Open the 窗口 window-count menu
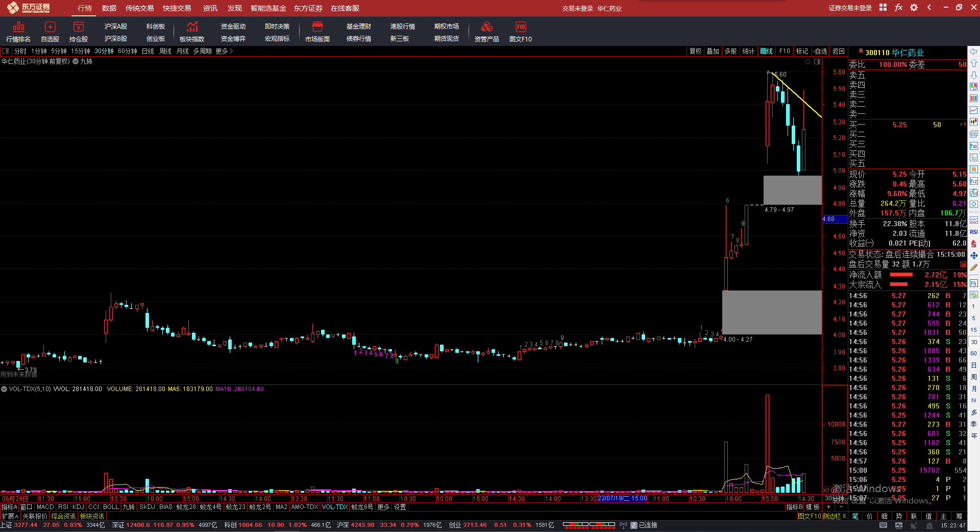 pyautogui.click(x=27, y=507)
